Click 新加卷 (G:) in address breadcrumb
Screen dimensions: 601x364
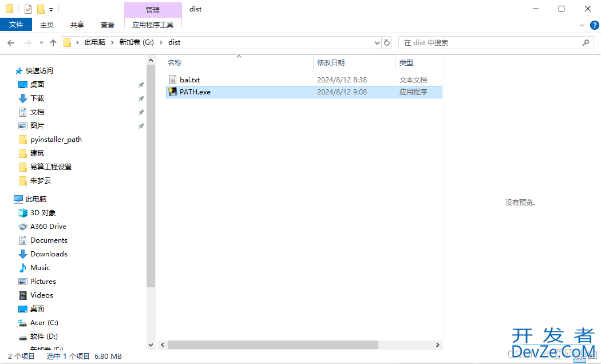click(136, 42)
